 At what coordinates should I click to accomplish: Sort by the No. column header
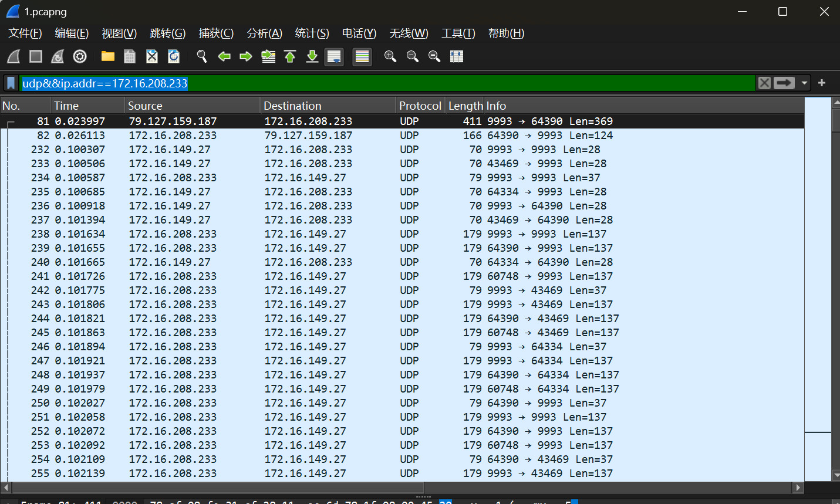click(x=25, y=106)
